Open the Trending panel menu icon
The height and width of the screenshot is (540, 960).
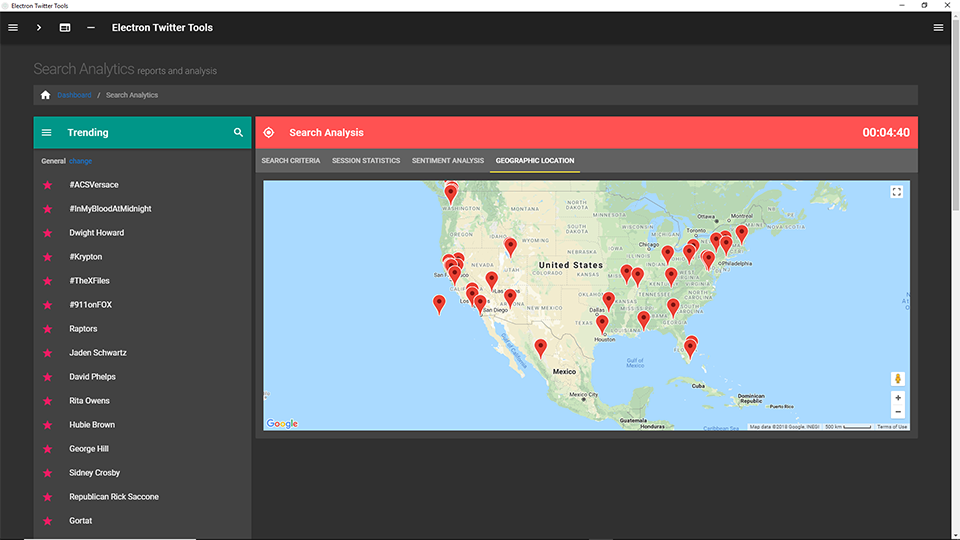pyautogui.click(x=47, y=132)
